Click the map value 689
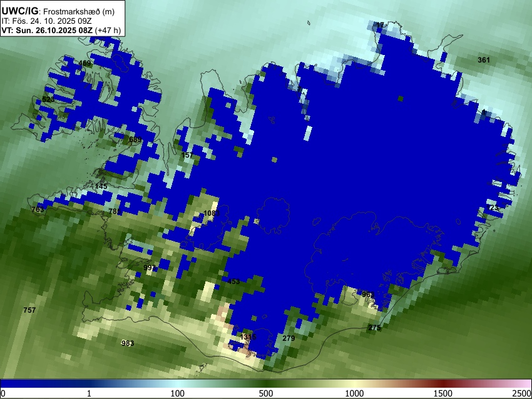 (x=135, y=139)
